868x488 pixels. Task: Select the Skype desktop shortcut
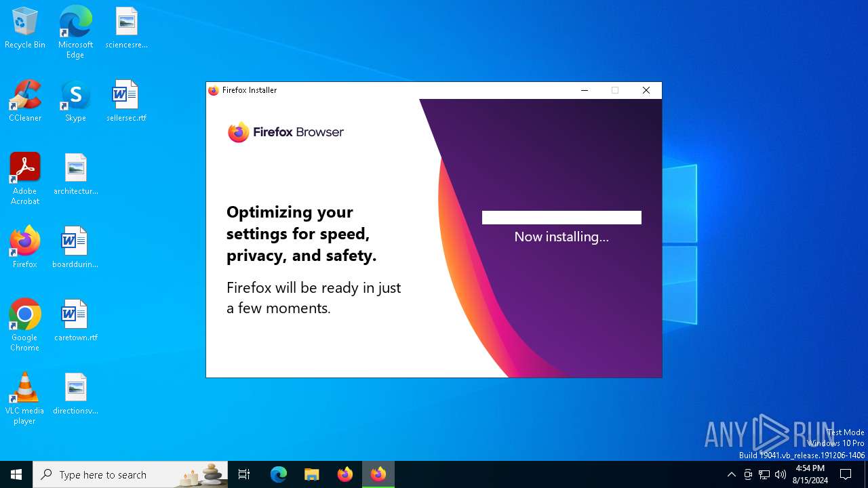[x=75, y=102]
